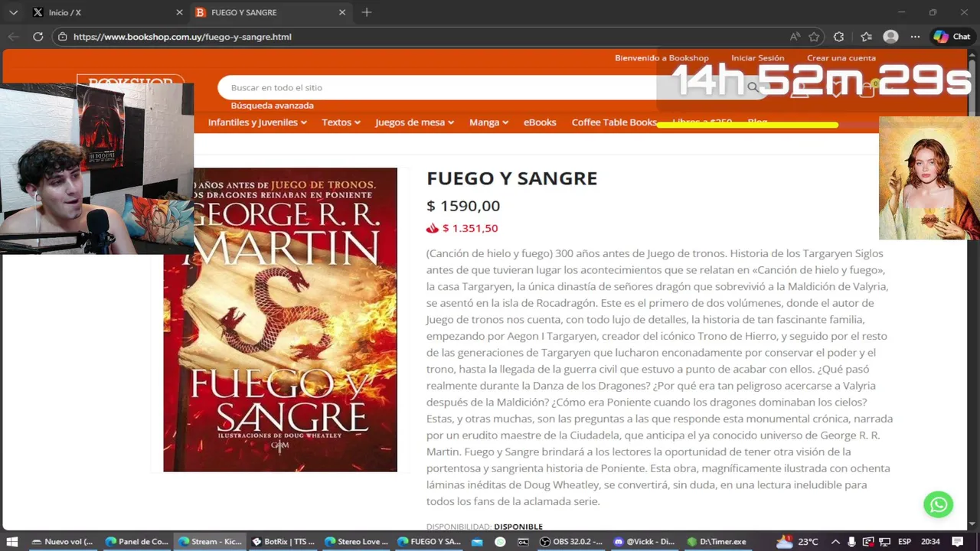
Task: Switch to the Inicio / X tab
Action: click(107, 12)
